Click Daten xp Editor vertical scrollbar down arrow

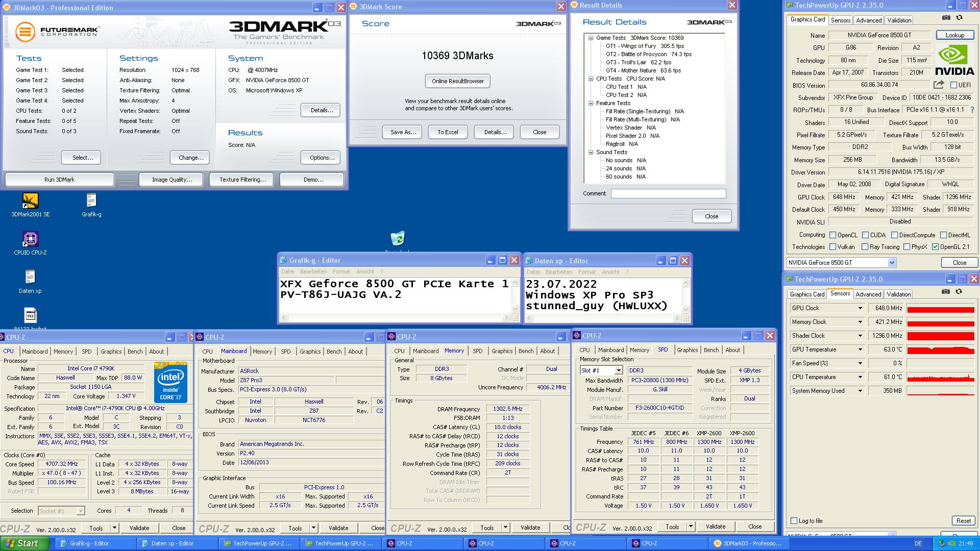(685, 309)
